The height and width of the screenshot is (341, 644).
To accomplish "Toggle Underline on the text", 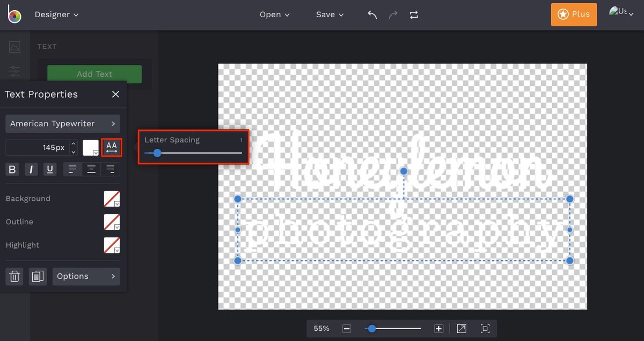I will coord(50,169).
